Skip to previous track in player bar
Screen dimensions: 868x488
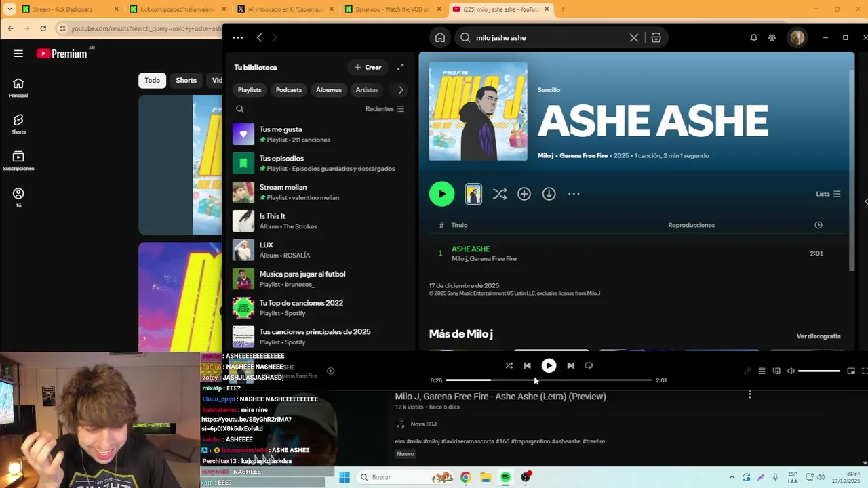pos(527,365)
